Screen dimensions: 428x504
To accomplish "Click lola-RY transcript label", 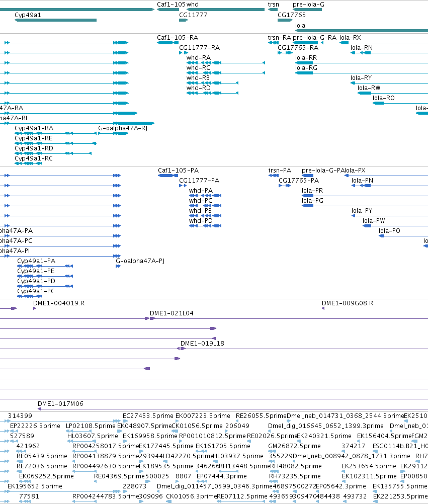I will click(361, 78).
